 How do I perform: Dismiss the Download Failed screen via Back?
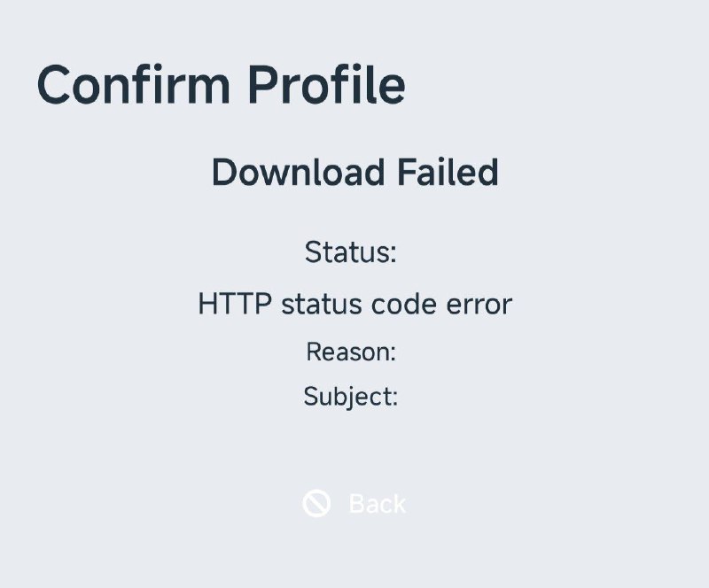tap(377, 504)
